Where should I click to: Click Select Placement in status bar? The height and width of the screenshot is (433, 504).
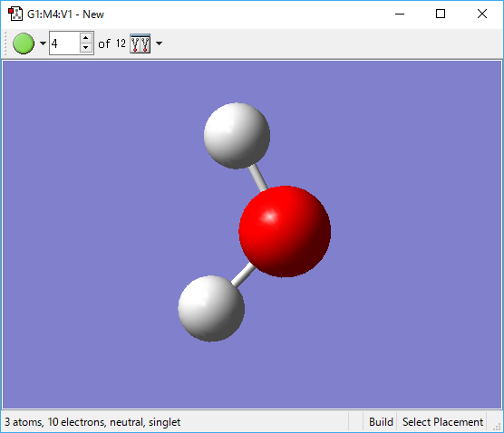(442, 422)
